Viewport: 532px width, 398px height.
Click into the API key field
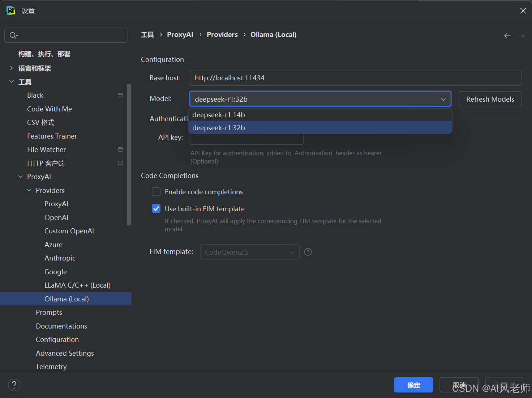pos(246,139)
